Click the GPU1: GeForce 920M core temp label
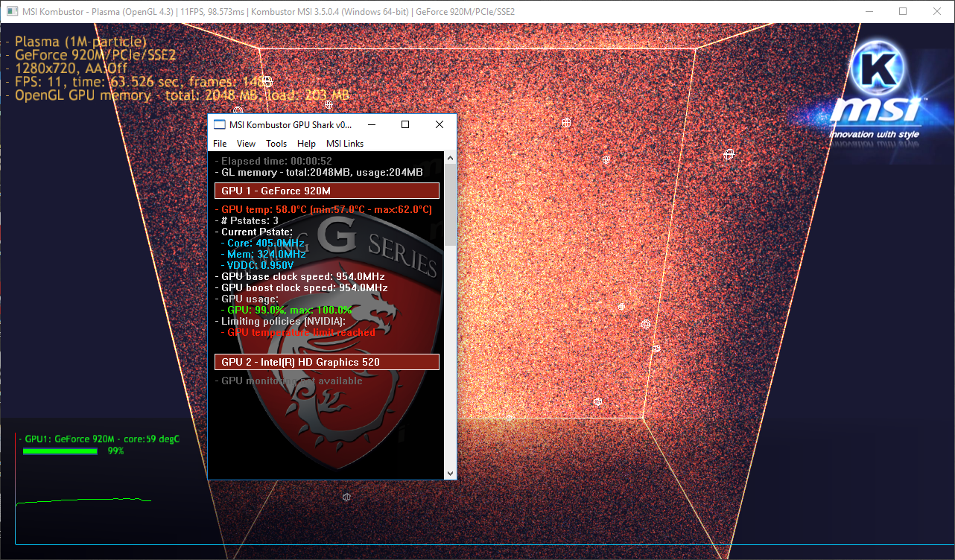Image resolution: width=955 pixels, height=560 pixels. [99, 439]
